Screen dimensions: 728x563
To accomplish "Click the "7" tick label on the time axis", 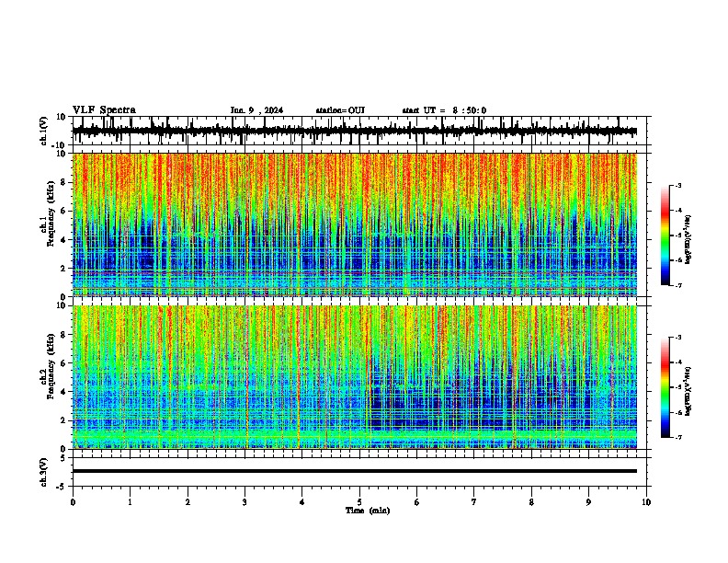I will tap(474, 502).
